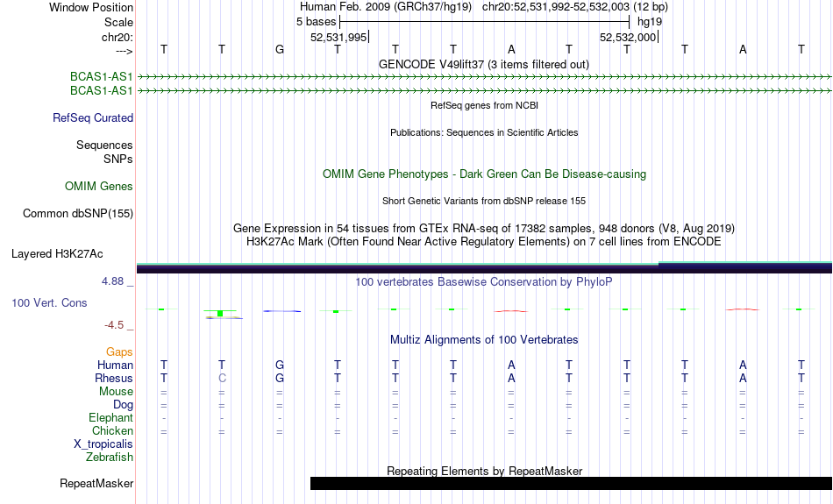Open Publications: Sequences in Scientific Articles title
The image size is (833, 504).
coord(484,132)
